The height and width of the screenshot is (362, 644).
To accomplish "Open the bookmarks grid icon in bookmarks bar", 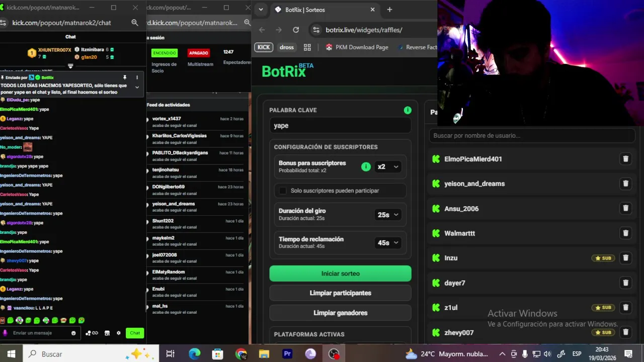I will pyautogui.click(x=307, y=47).
